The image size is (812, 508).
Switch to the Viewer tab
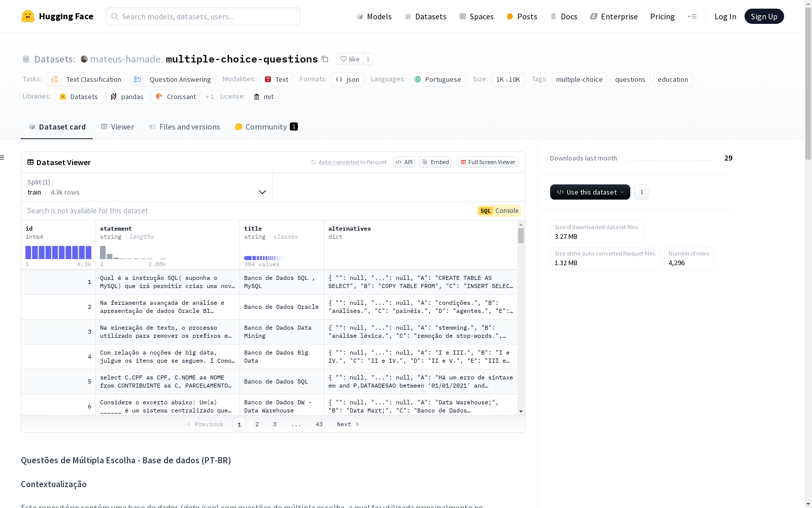coord(117,126)
